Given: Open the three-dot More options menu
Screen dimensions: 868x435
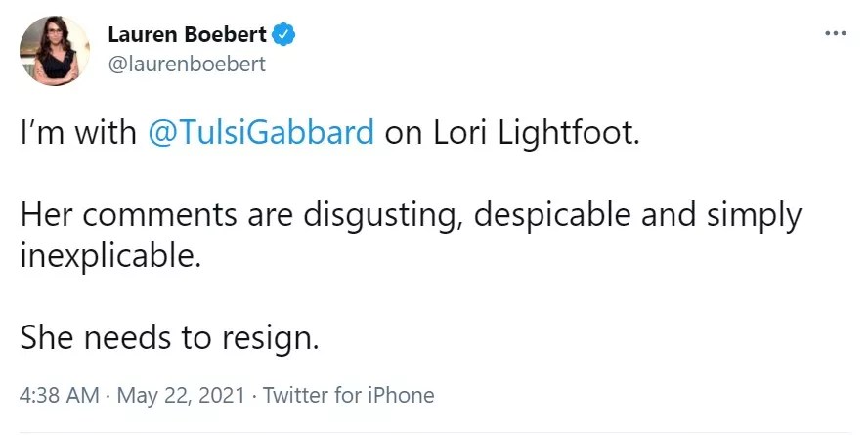Looking at the screenshot, I should coord(836,32).
